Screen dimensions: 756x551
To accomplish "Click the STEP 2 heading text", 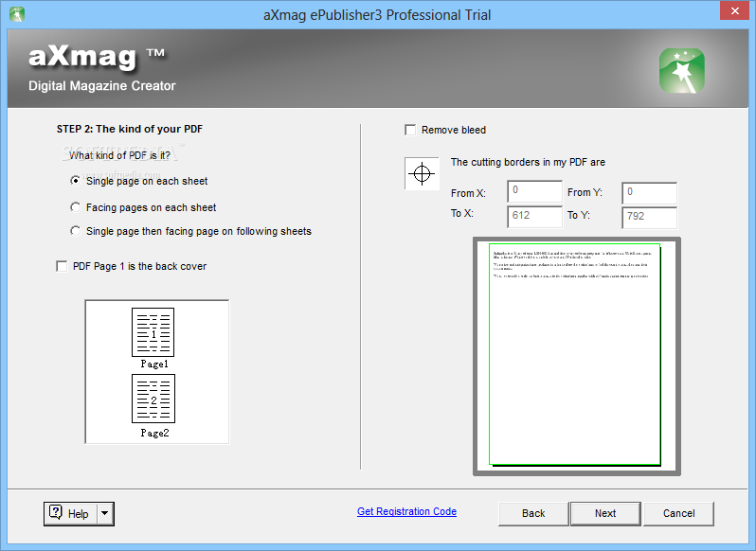I will pos(129,129).
